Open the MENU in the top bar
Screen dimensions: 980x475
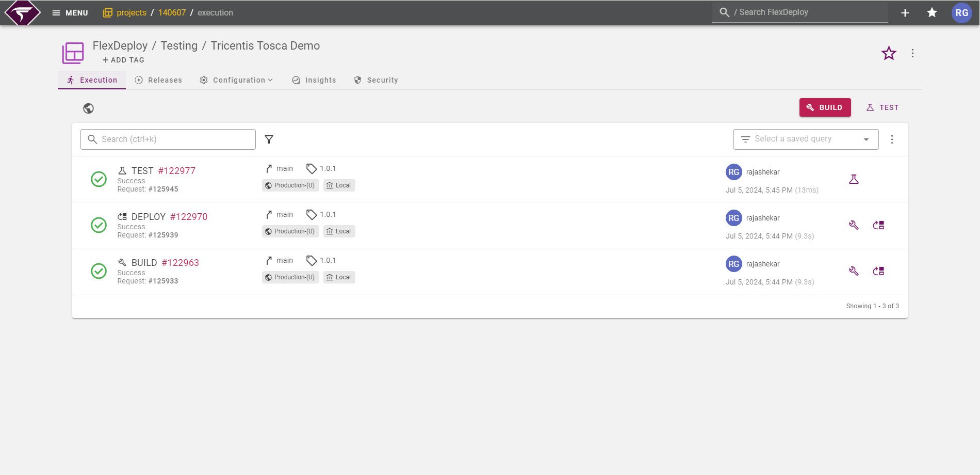point(70,12)
